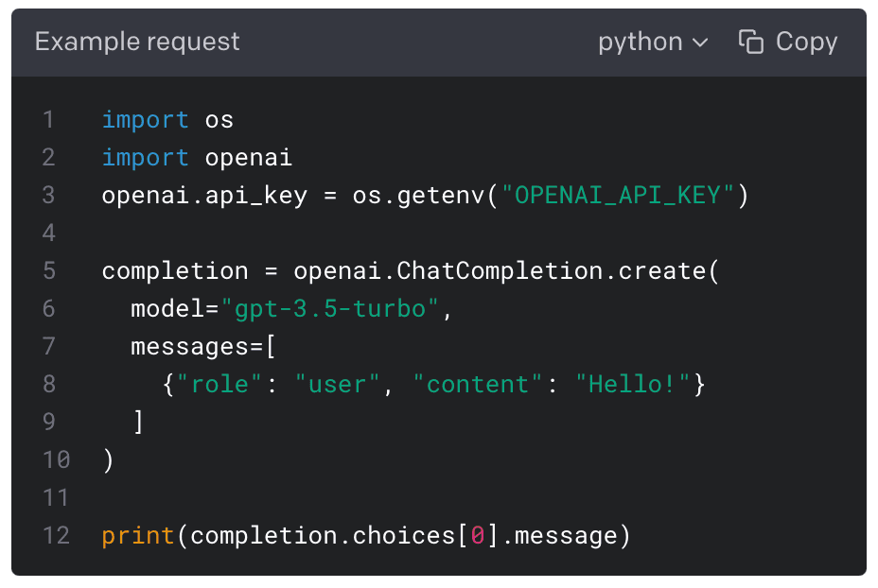Click openai.ChatCompletion.create call text
This screenshot has width=878, height=588.
coord(500,271)
